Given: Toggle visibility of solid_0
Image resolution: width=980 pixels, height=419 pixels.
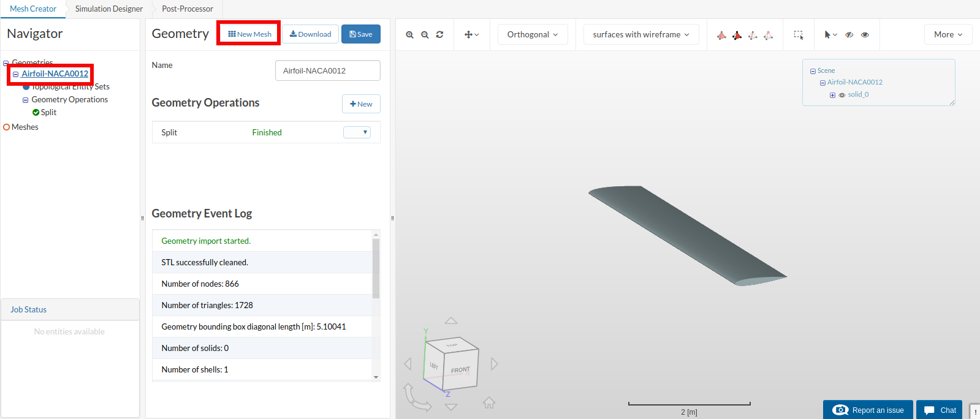Looking at the screenshot, I should [x=842, y=95].
